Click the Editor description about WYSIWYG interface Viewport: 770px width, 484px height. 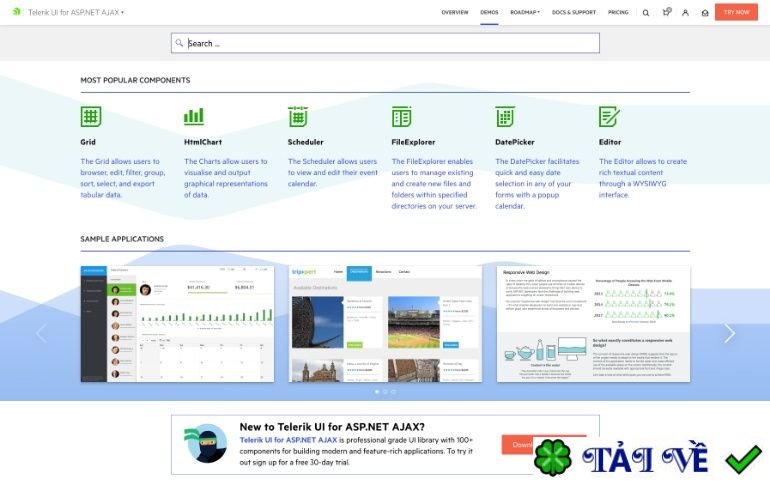click(x=643, y=178)
